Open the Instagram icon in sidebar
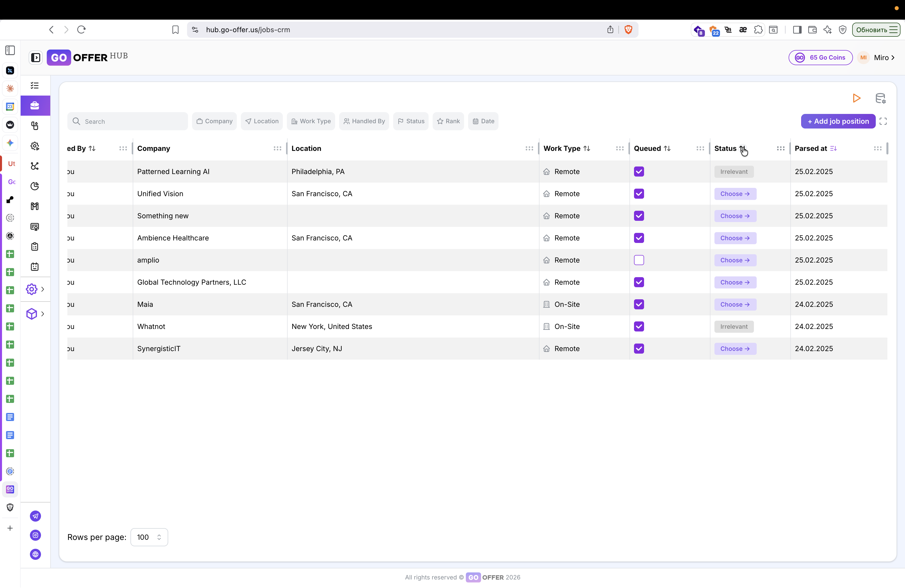905x588 pixels. (35, 535)
